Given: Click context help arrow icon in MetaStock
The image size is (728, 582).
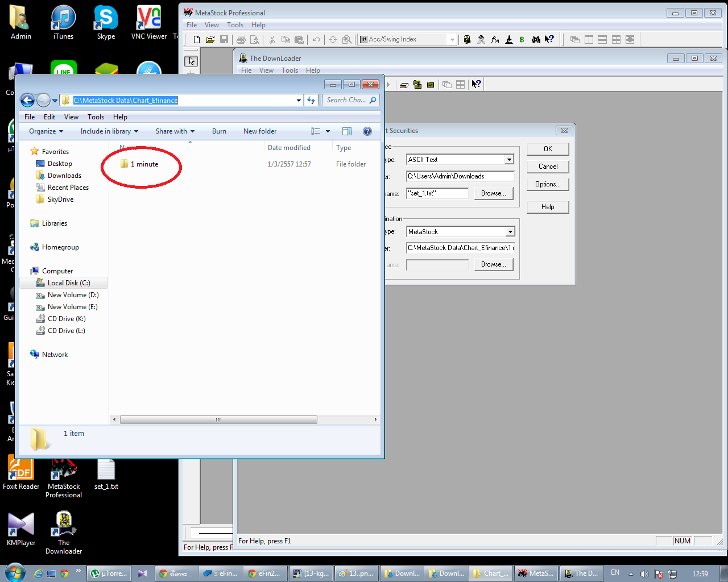Looking at the screenshot, I should [x=549, y=39].
